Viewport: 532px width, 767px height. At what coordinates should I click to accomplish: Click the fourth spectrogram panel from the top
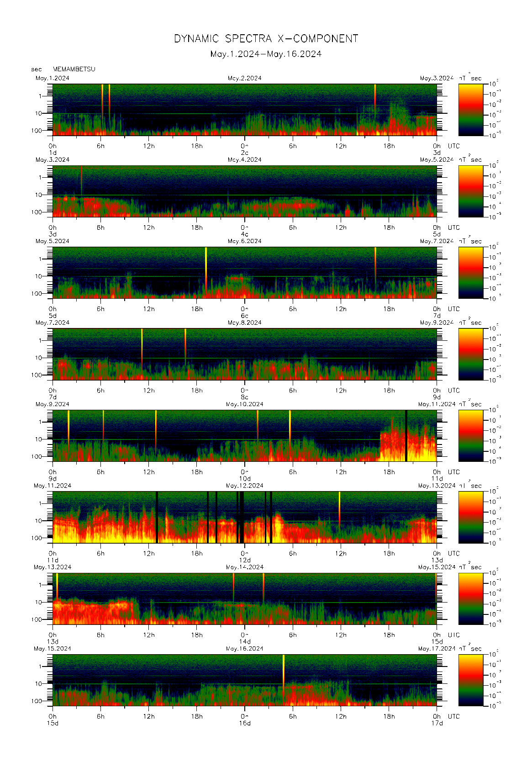point(244,354)
